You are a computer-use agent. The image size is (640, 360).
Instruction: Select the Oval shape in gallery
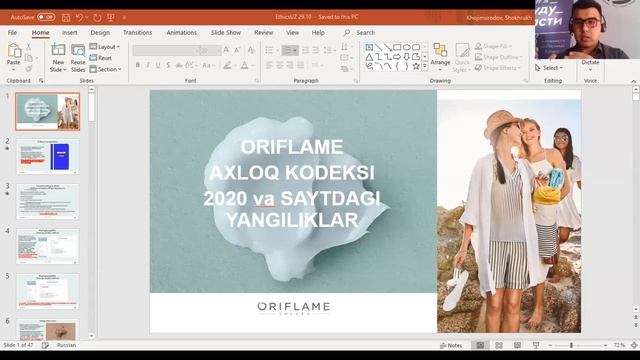407,47
